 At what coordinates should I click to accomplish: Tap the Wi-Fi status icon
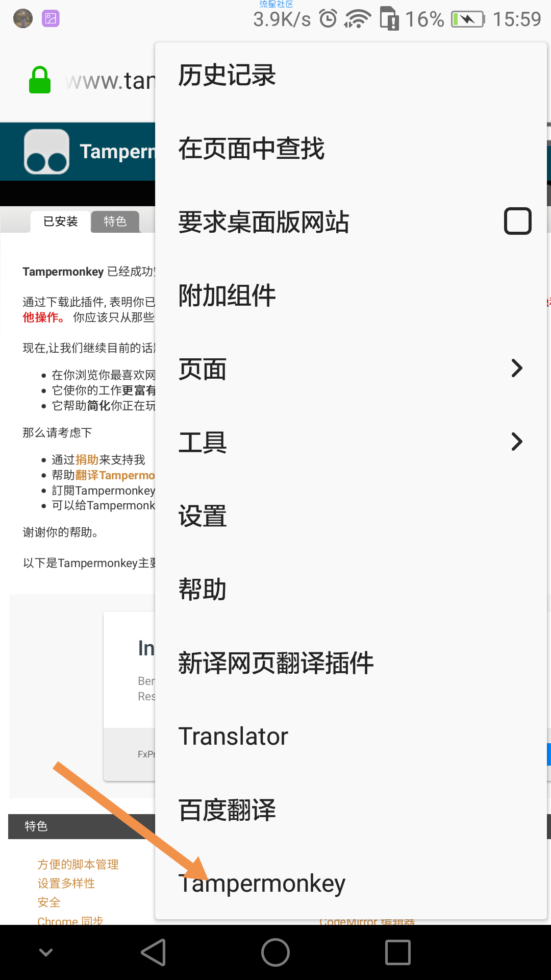pos(358,19)
